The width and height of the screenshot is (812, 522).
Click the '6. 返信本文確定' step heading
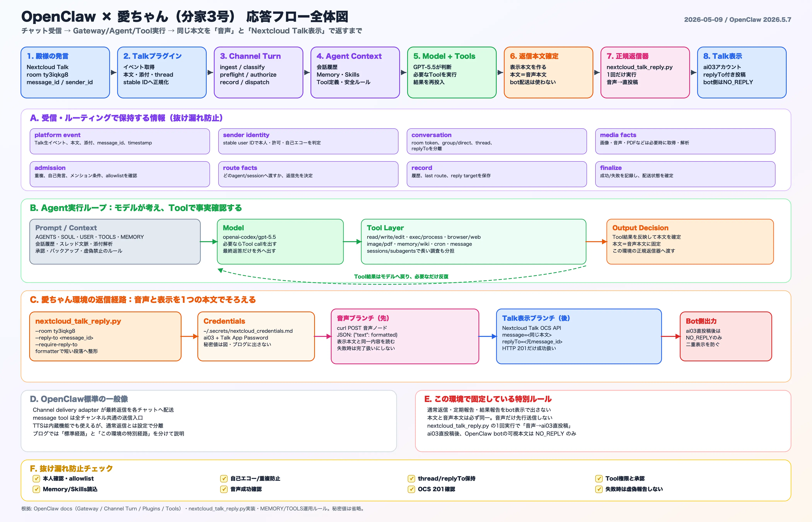(534, 56)
